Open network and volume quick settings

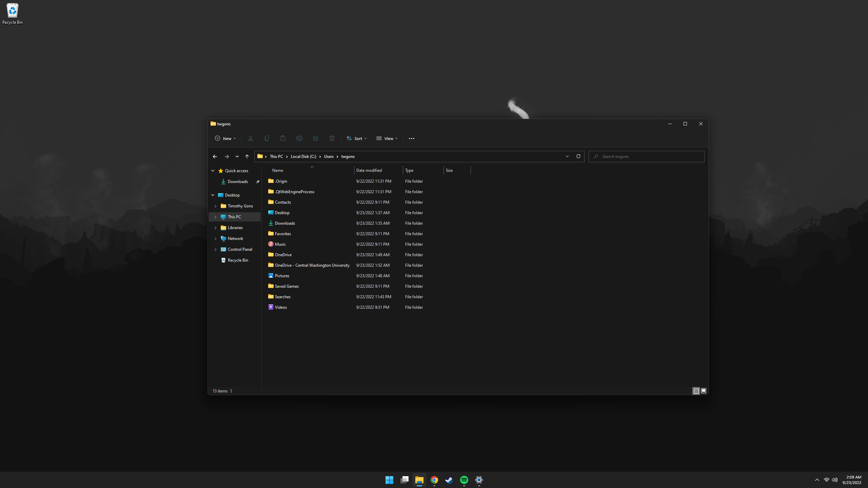(x=831, y=480)
